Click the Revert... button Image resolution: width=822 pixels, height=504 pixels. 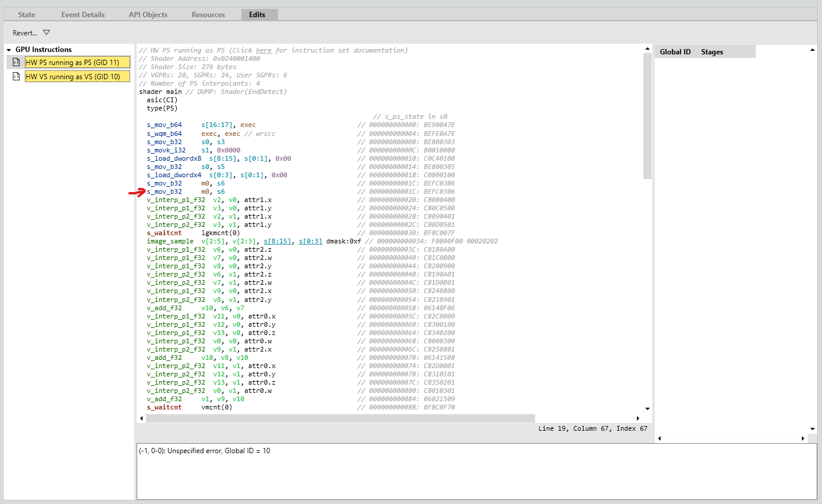coord(25,33)
